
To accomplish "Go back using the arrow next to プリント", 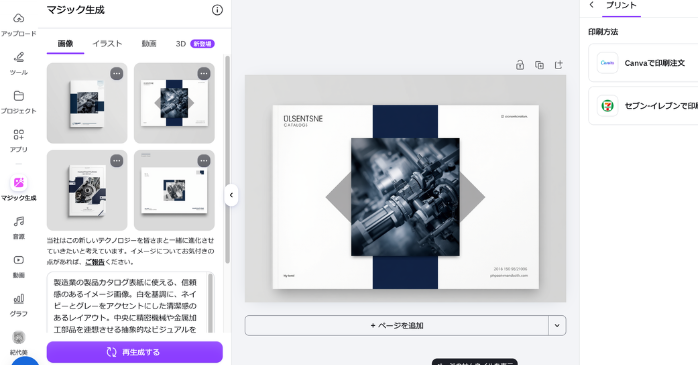I will point(592,5).
